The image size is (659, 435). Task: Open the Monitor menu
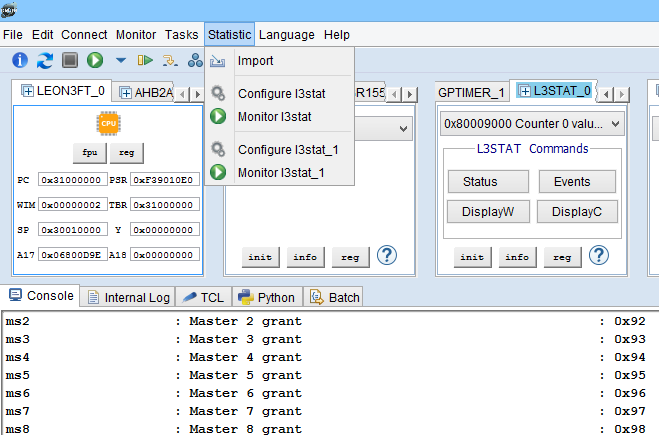click(x=136, y=34)
